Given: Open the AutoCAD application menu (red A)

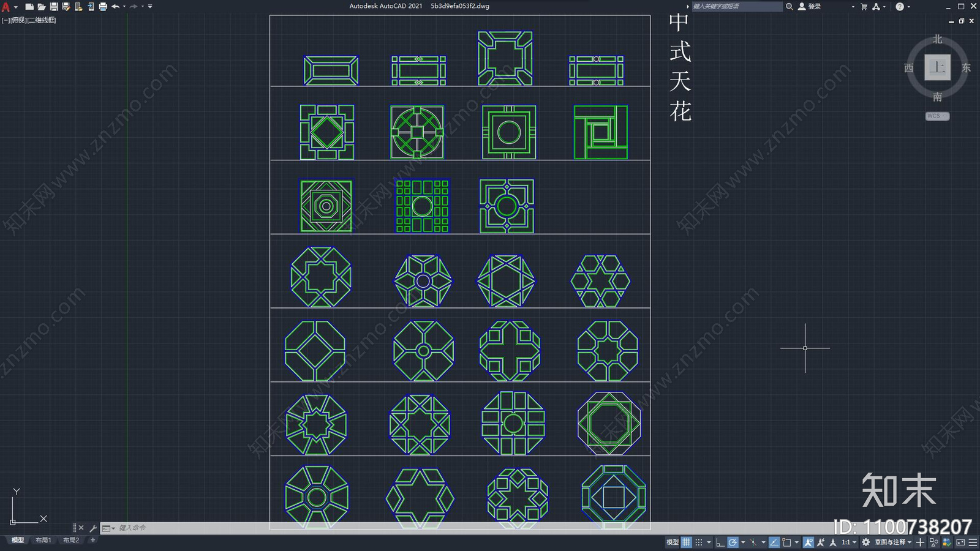Looking at the screenshot, I should pyautogui.click(x=6, y=6).
